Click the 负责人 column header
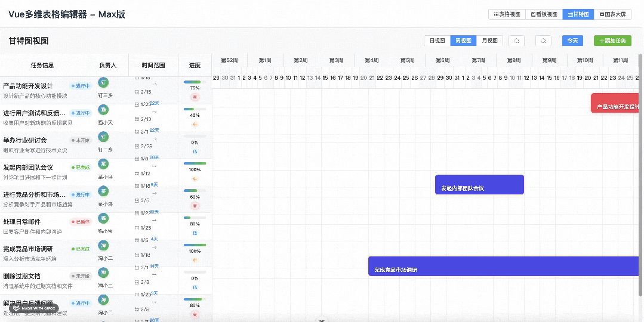The width and height of the screenshot is (644, 322). click(x=107, y=65)
